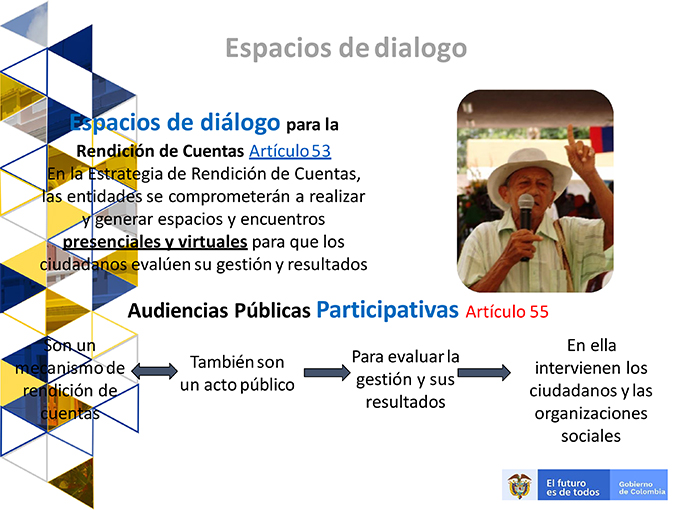Select 'También son un acto público' text box
Screen dimensions: 680x510
(x=237, y=373)
